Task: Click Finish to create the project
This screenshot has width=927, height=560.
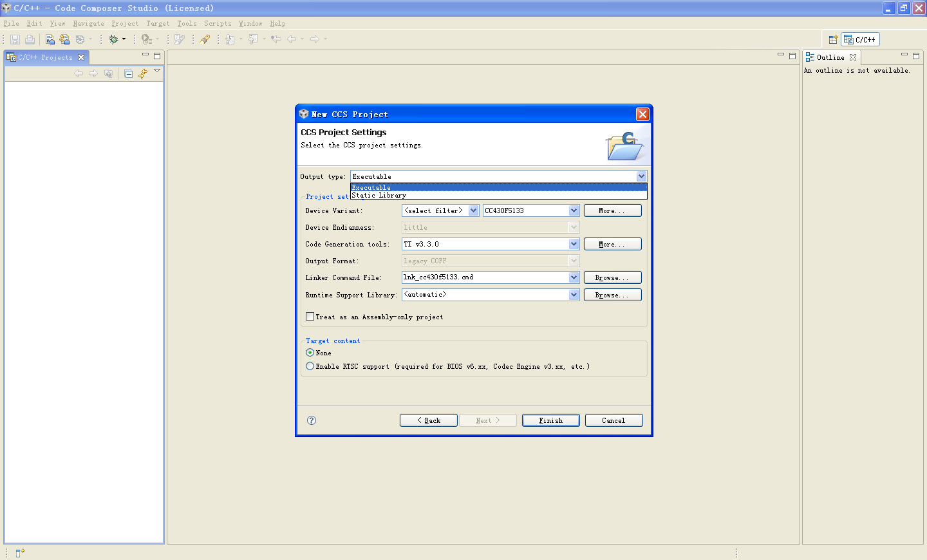Action: 551,420
